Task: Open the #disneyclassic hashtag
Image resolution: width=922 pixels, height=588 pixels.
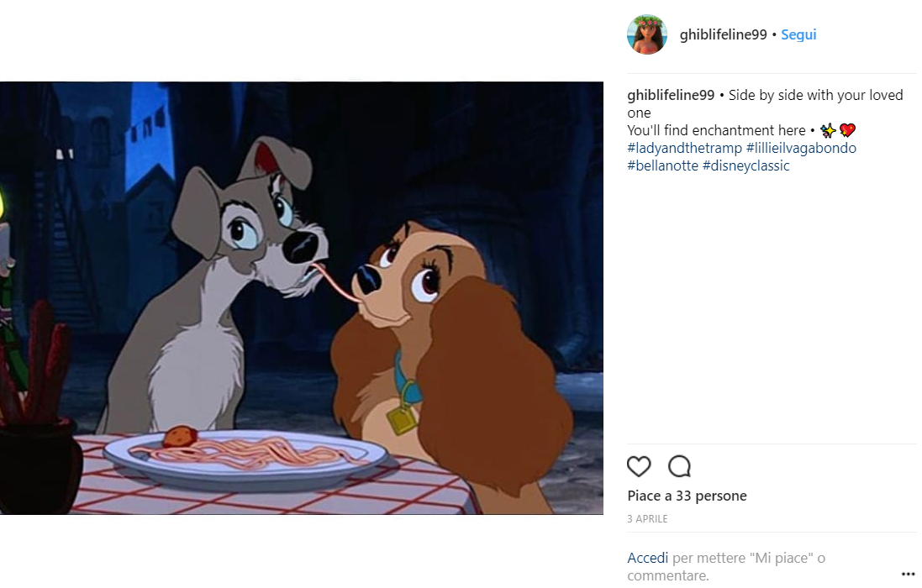Action: 746,165
